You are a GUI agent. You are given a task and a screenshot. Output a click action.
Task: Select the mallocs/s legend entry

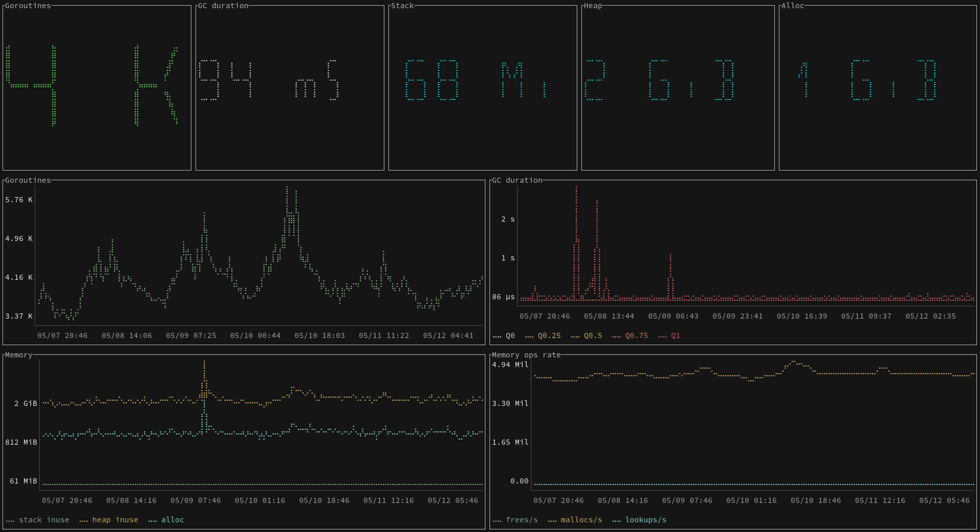click(575, 520)
